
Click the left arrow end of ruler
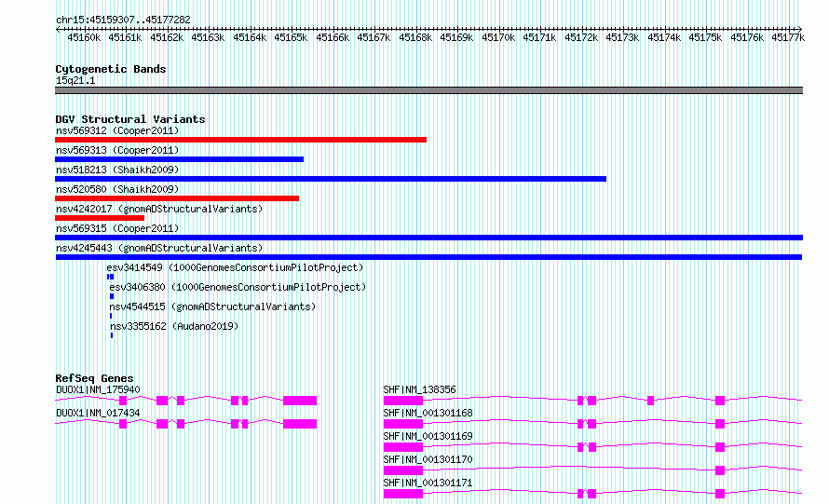pos(58,29)
